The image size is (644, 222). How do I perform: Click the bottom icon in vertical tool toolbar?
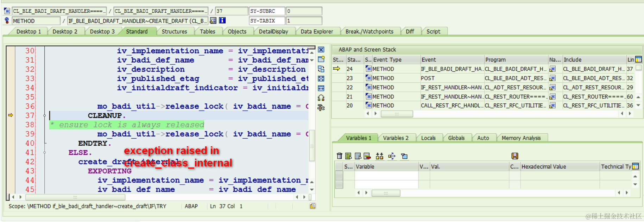(321, 108)
